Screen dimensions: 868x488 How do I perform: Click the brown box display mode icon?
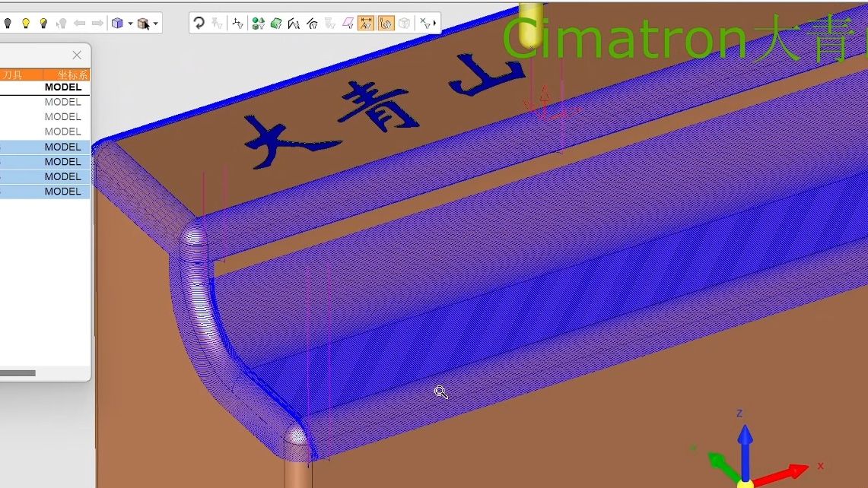pos(143,24)
